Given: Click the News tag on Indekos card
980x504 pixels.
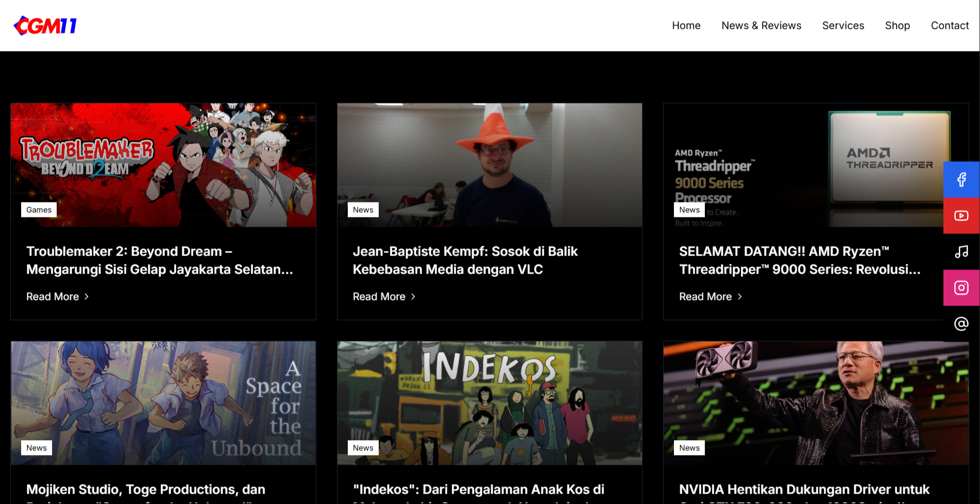Looking at the screenshot, I should point(363,448).
